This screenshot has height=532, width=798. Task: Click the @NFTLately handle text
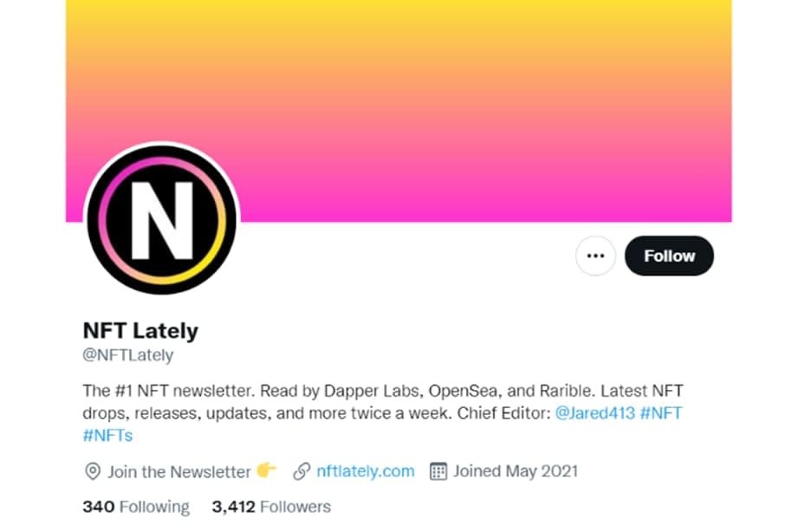click(x=128, y=355)
